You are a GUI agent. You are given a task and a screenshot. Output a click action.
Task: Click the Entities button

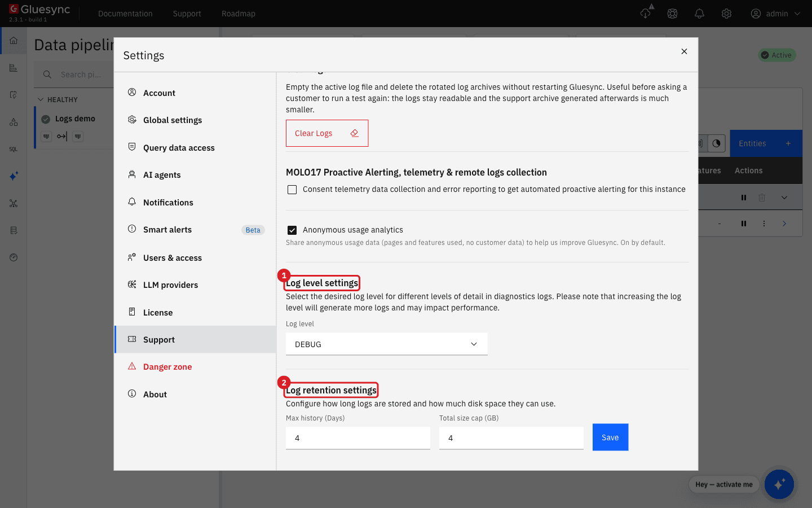click(x=766, y=143)
